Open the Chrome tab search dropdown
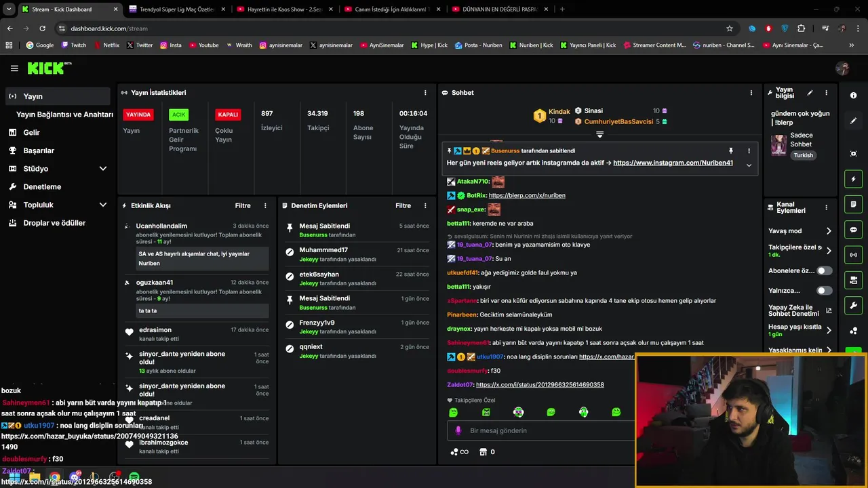Viewport: 868px width, 488px height. (9, 9)
